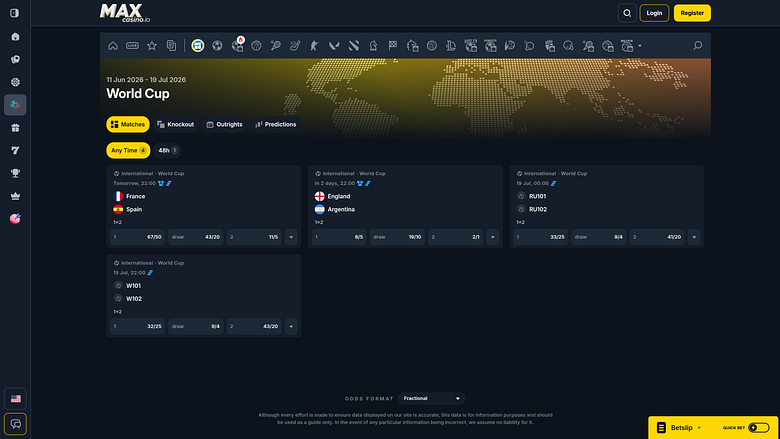
Task: Open the Odds Format Fractional dropdown
Action: click(431, 398)
